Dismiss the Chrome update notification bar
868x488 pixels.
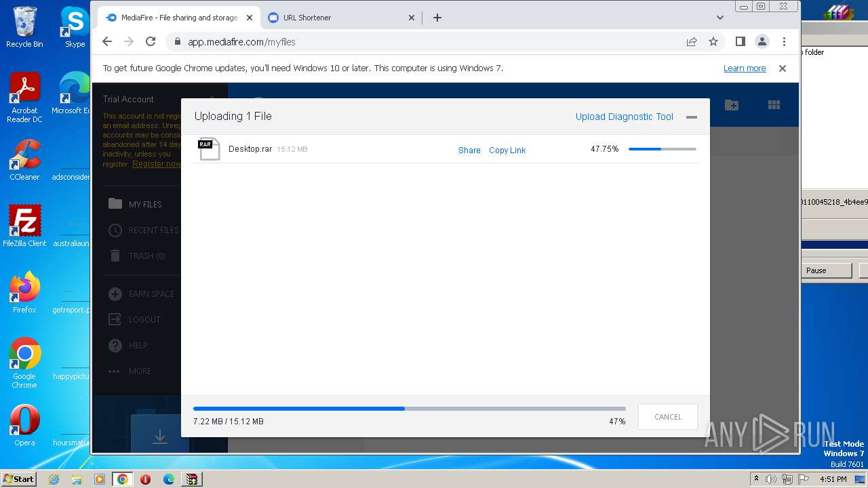[x=783, y=68]
